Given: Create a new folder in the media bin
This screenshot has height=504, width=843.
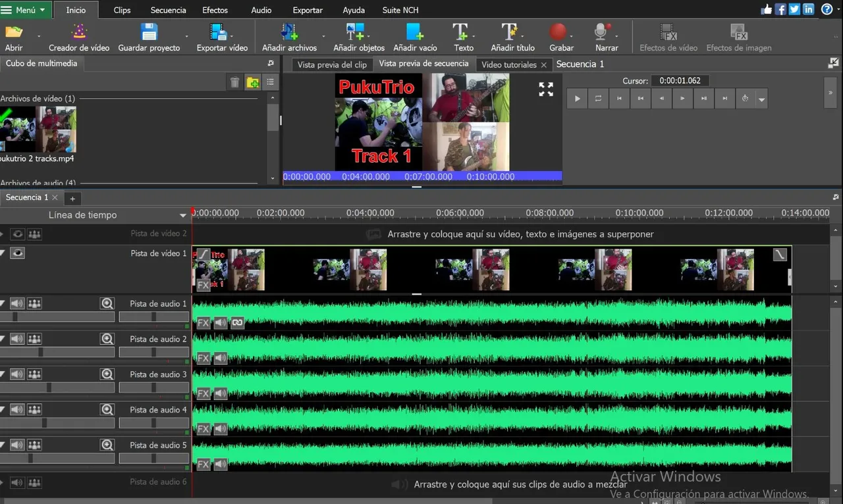Looking at the screenshot, I should (x=253, y=82).
